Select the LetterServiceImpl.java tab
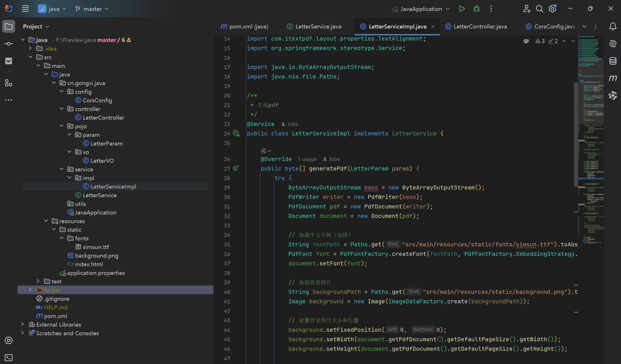The width and height of the screenshot is (621, 364). pos(397,26)
